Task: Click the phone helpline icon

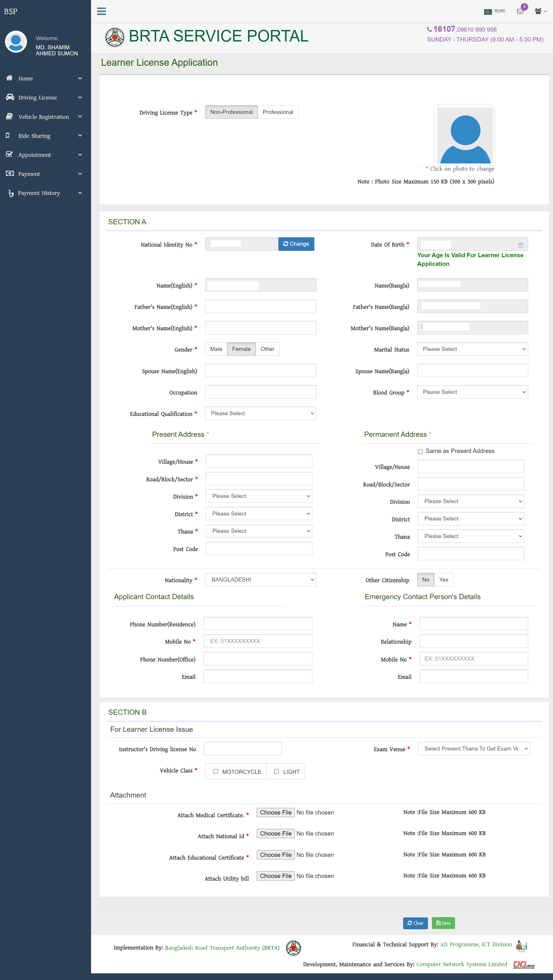Action: [x=429, y=29]
